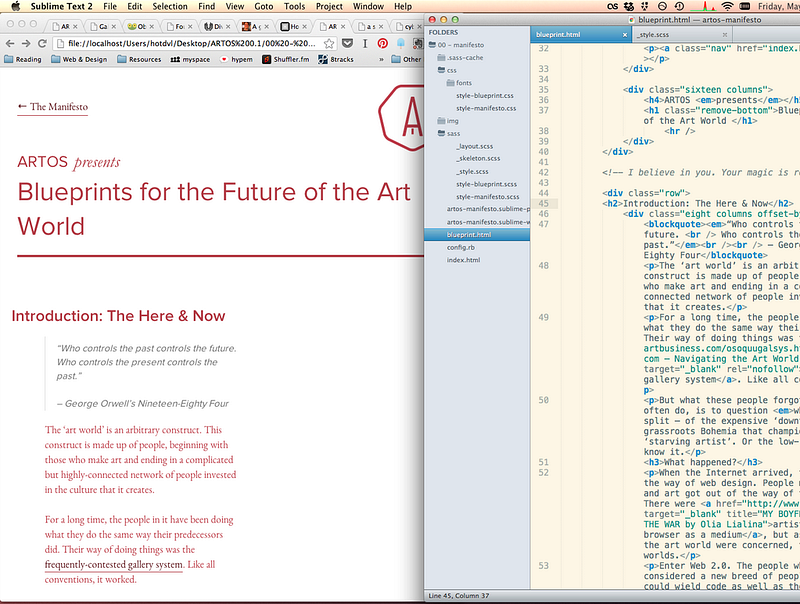Collapse the sass folder in sidebar
This screenshot has width=800, height=604.
tap(439, 133)
